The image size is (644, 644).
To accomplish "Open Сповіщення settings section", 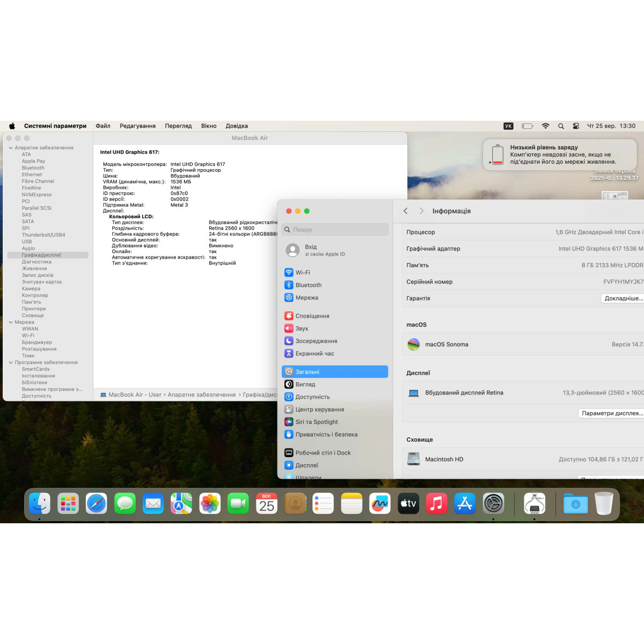I will pos(335,316).
